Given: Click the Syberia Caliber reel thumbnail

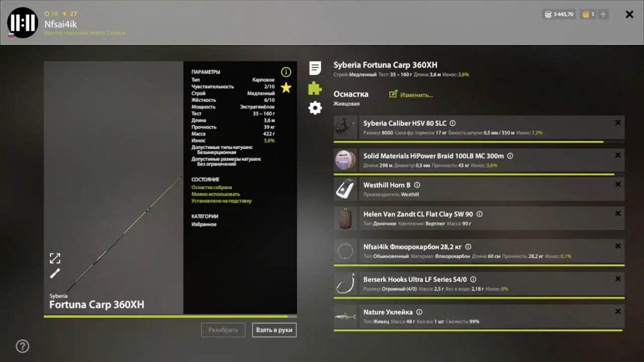Looking at the screenshot, I should [345, 127].
